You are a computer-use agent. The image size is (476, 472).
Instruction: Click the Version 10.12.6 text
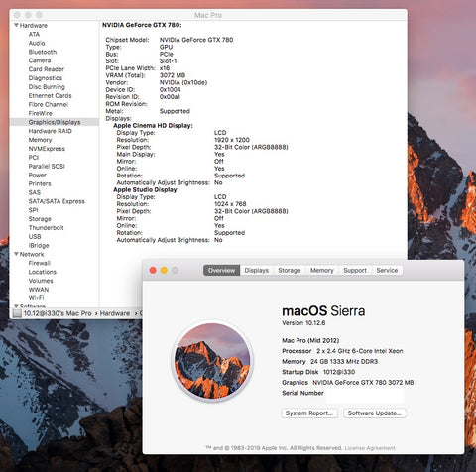pos(303,323)
